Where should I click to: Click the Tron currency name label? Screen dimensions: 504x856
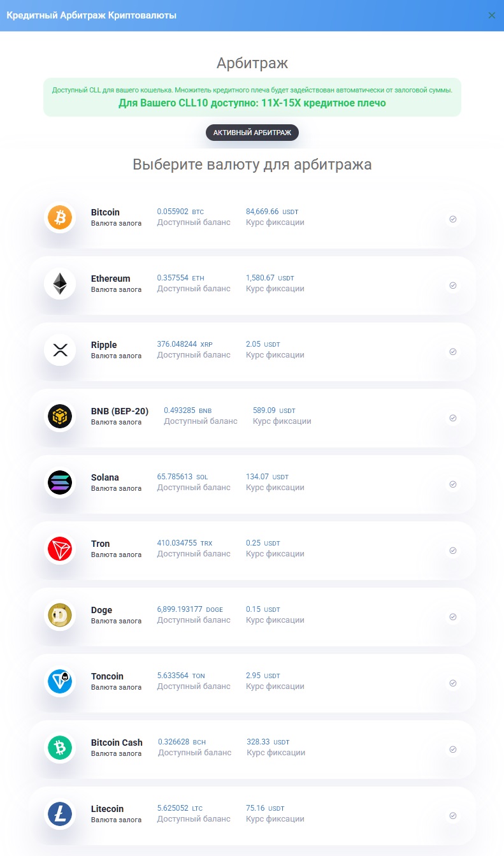[101, 544]
